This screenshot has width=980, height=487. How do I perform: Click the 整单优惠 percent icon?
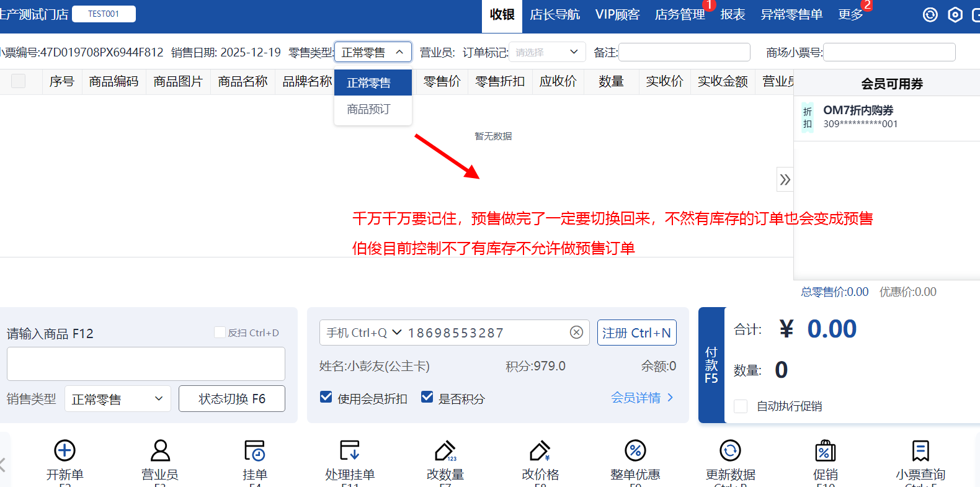(x=635, y=451)
